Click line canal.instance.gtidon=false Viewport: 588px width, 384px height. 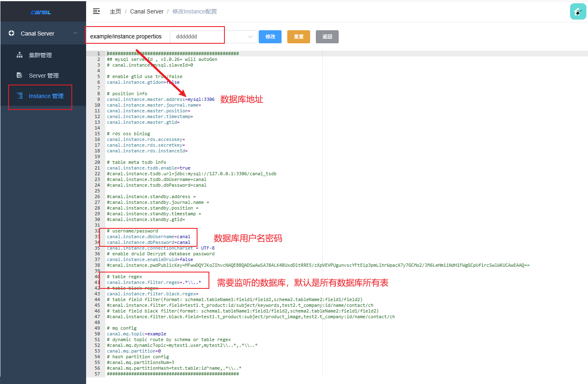tap(143, 82)
